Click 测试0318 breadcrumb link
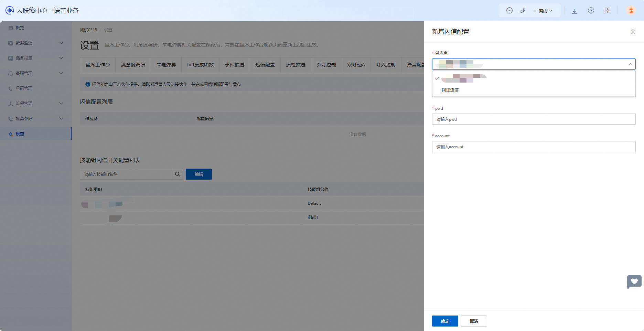Image resolution: width=644 pixels, height=331 pixels. point(88,30)
